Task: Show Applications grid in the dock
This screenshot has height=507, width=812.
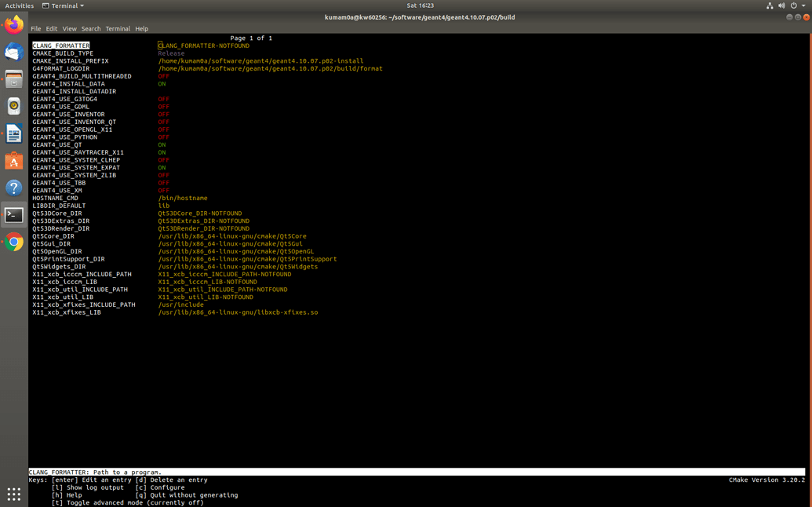Action: click(x=13, y=494)
